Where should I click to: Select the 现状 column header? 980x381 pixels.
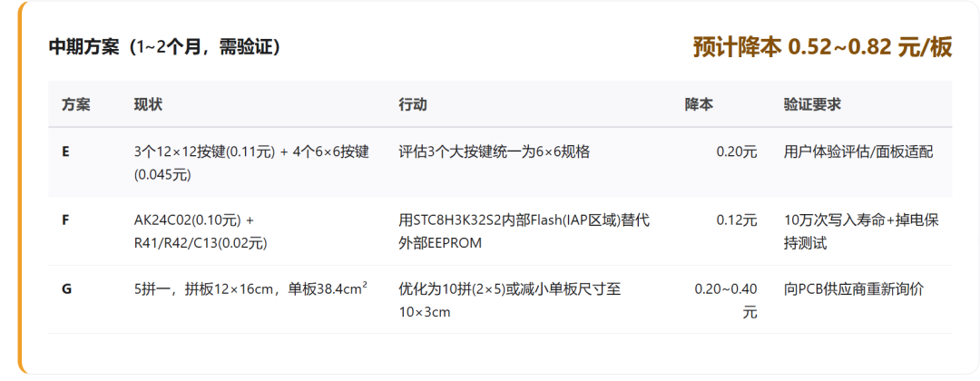[x=148, y=104]
